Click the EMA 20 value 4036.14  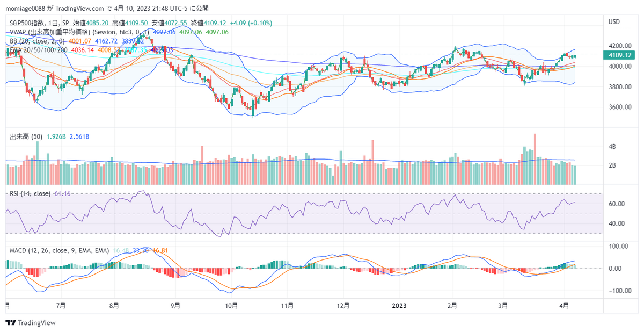click(x=82, y=49)
